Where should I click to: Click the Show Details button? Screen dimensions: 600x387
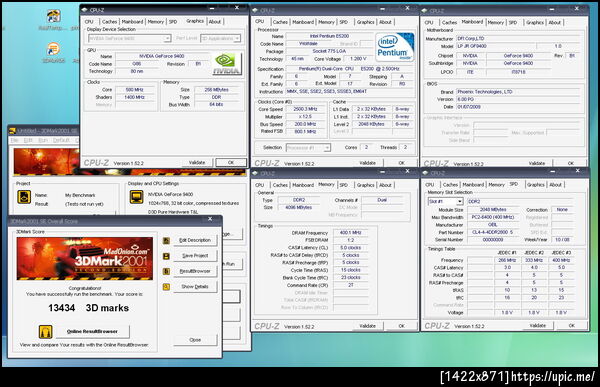pyautogui.click(x=195, y=287)
